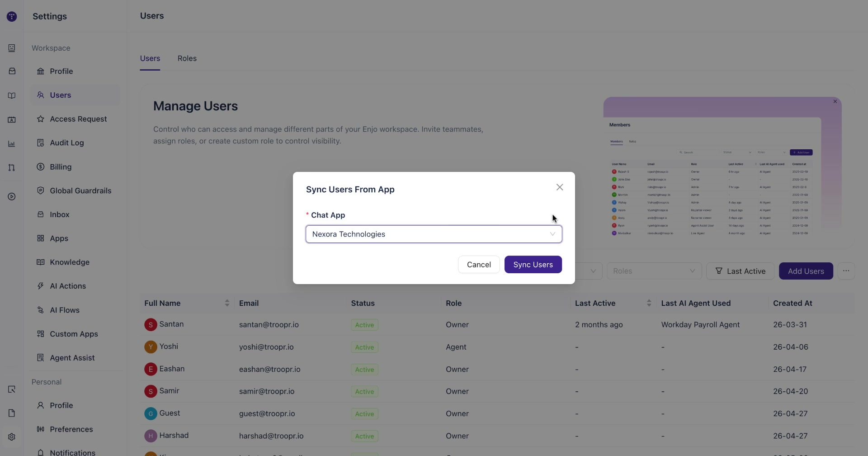Open the status filter dropdown chevron
The width and height of the screenshot is (868, 456).
[593, 271]
